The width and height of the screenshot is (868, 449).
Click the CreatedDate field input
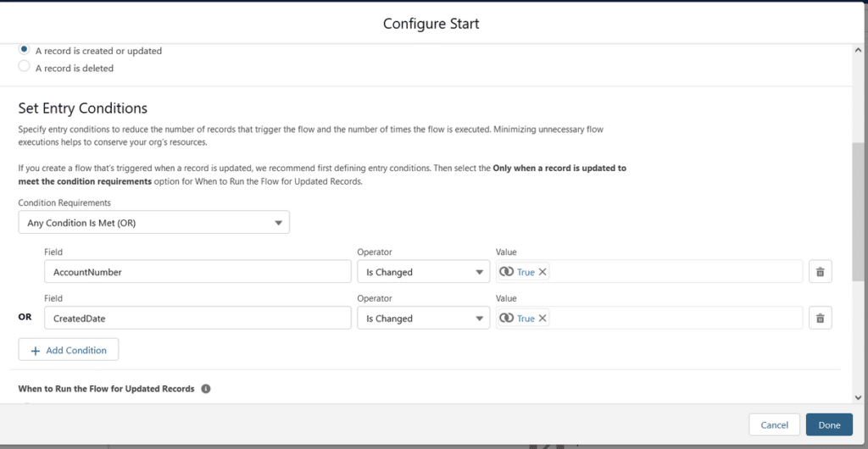[198, 318]
